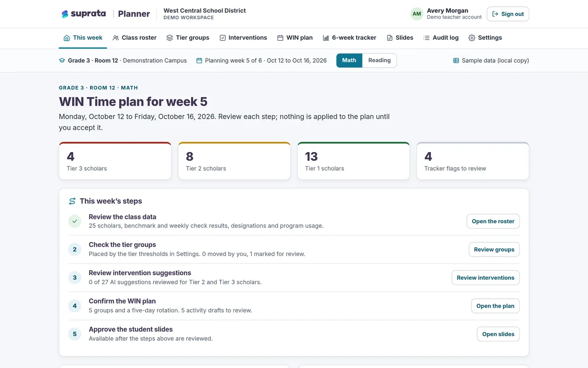The height and width of the screenshot is (368, 588).
Task: Click the Audit log list icon
Action: [426, 38]
